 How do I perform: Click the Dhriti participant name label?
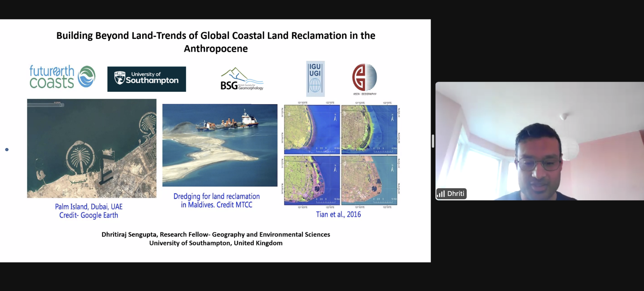(x=455, y=194)
